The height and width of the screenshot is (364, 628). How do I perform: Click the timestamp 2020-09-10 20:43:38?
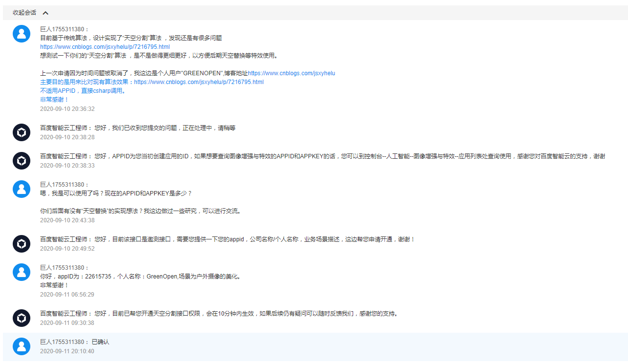[x=67, y=220]
